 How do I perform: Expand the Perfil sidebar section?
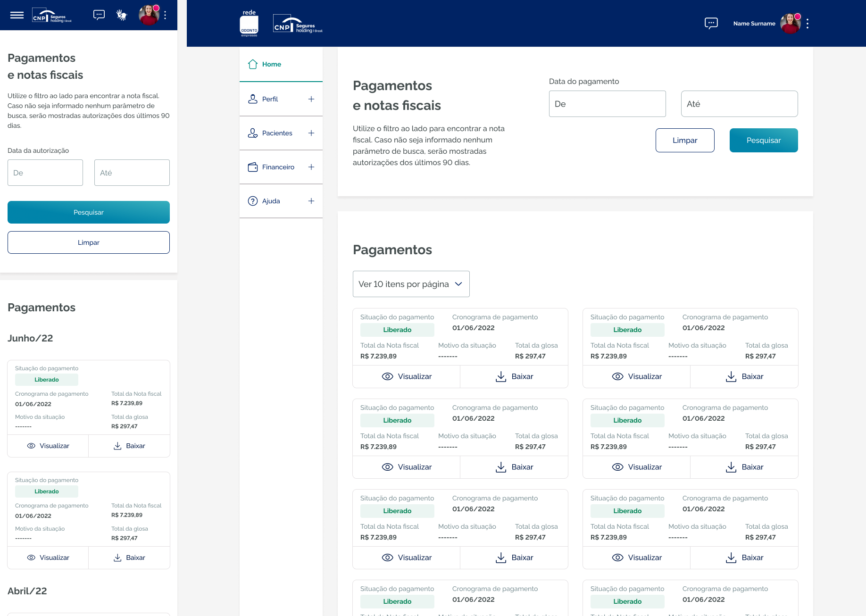click(x=311, y=99)
